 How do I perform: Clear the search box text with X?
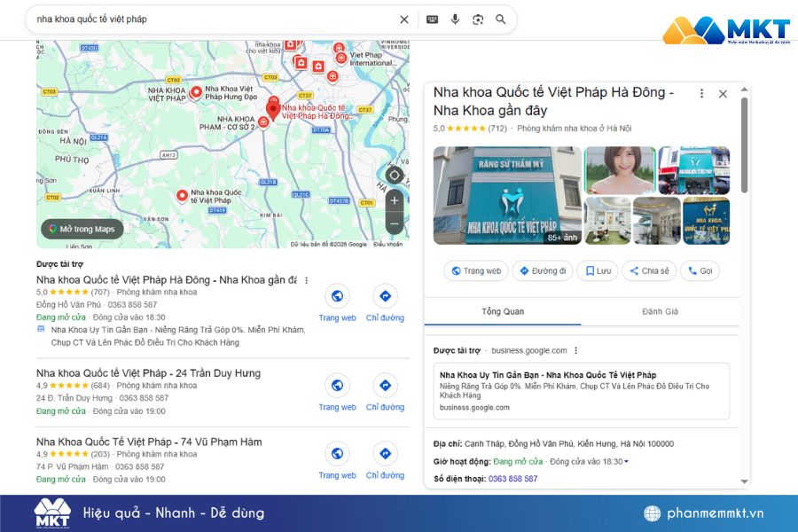click(x=404, y=20)
